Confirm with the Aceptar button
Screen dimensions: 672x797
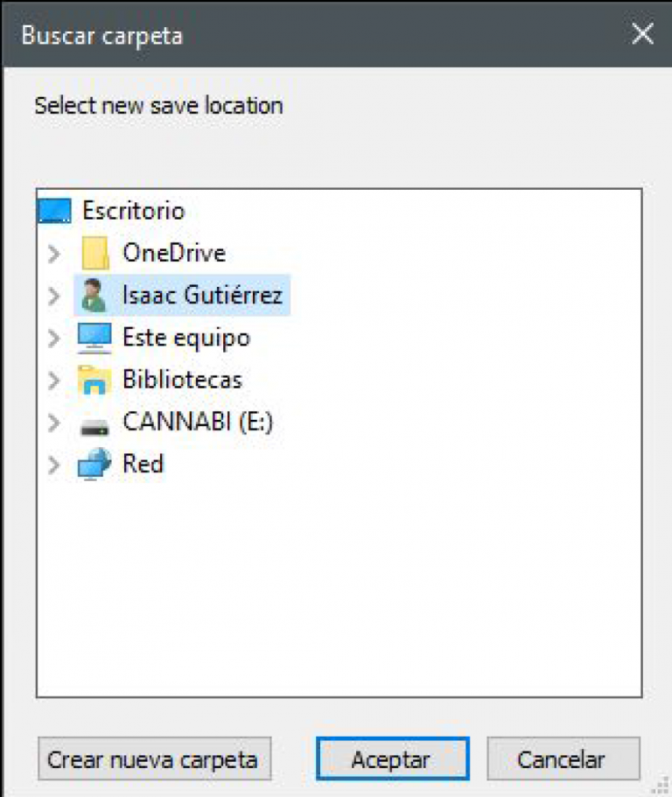[392, 759]
